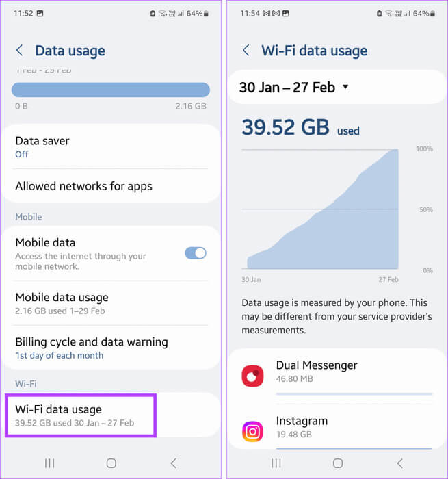448x479 pixels.
Task: Tap right phone's back navigation icon
Action: tap(399, 463)
